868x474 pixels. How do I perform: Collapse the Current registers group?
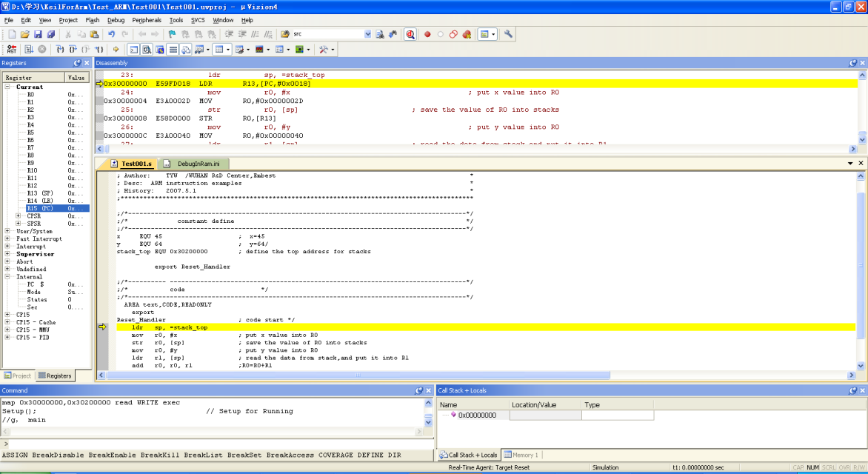8,87
